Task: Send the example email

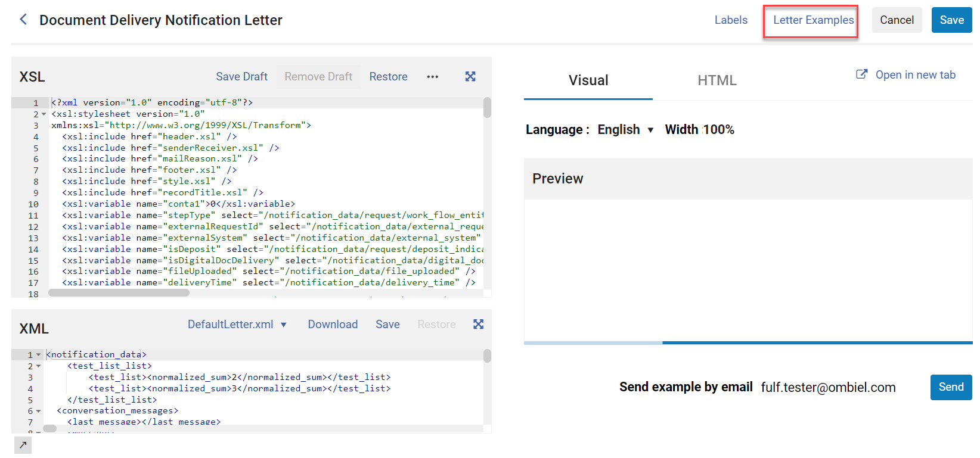Action: 951,387
